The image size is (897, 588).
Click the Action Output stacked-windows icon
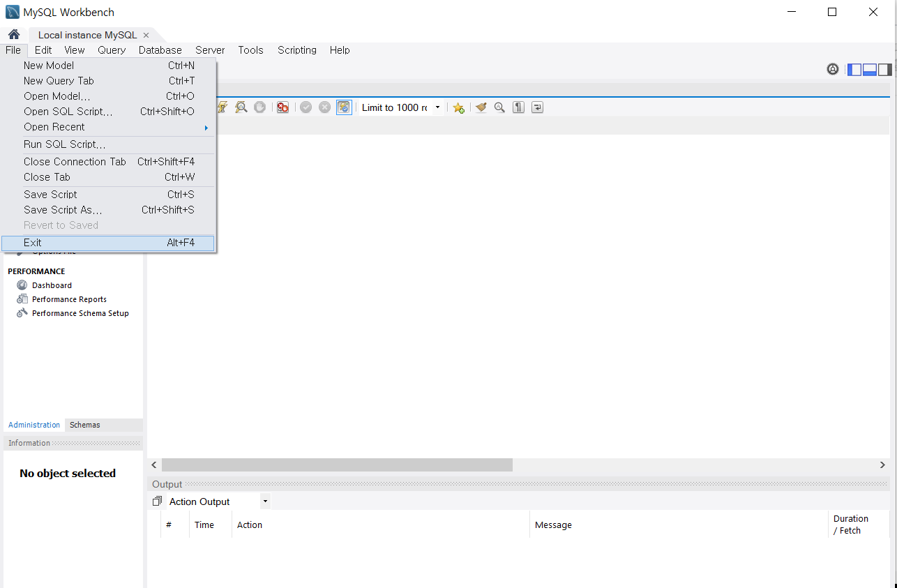tap(157, 502)
